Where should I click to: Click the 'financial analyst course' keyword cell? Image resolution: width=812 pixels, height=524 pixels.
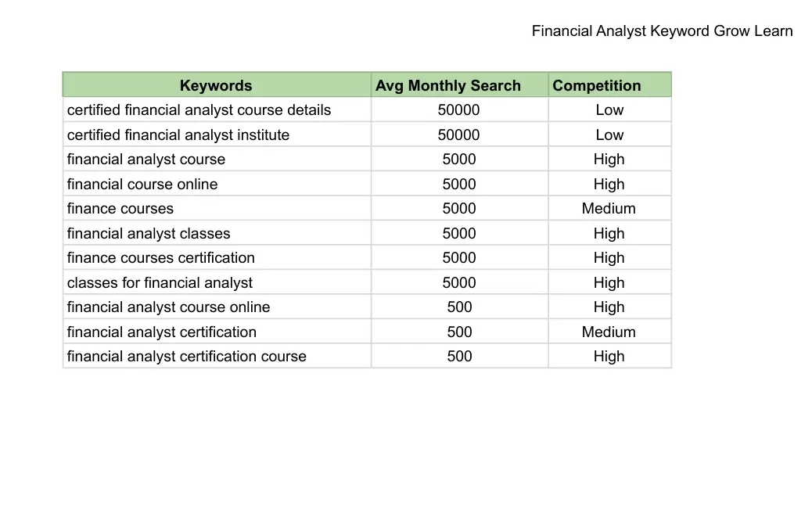click(x=146, y=160)
